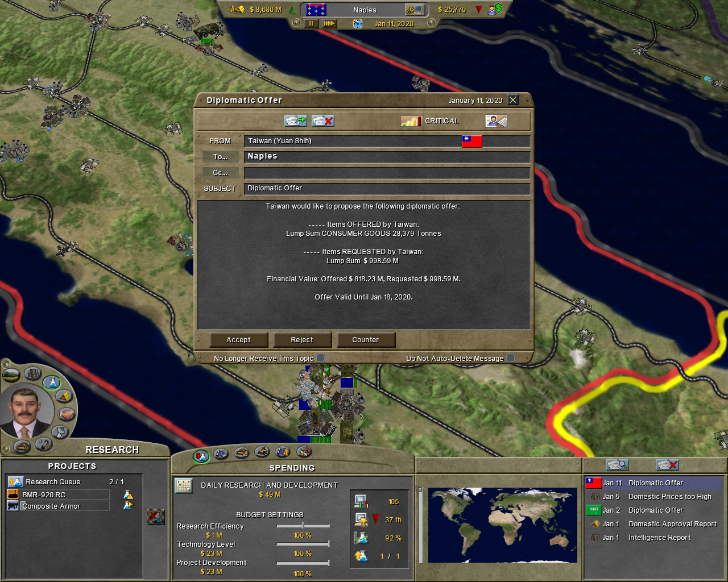Delete this message with envelope X icon
728x582 pixels.
coord(322,121)
